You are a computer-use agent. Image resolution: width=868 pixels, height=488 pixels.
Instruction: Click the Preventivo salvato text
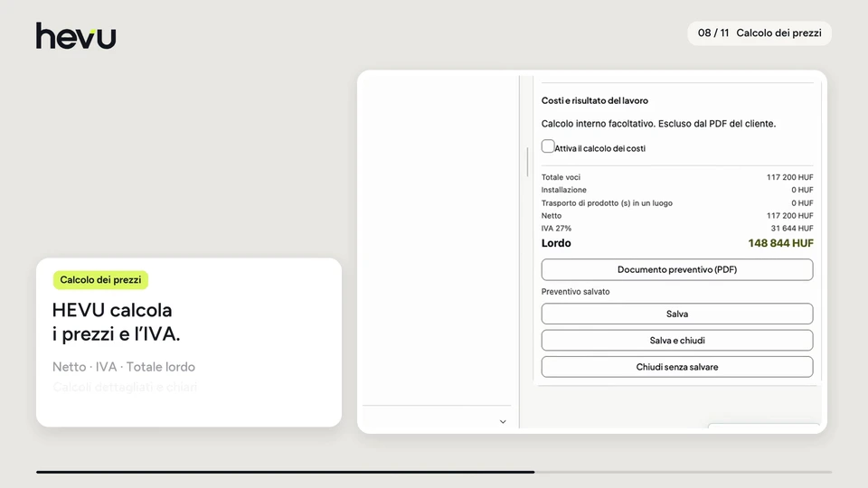575,292
